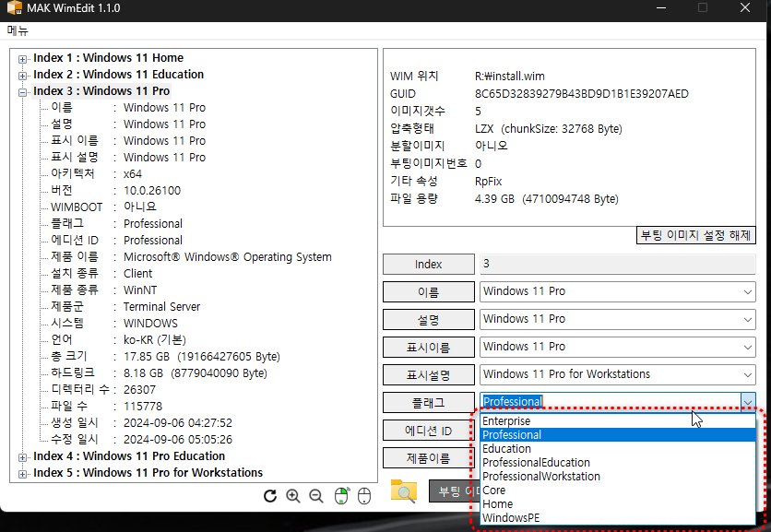771x532 pixels.
Task: Select Index 5 : Windows 11 Pro for Workstations row
Action: (x=148, y=472)
